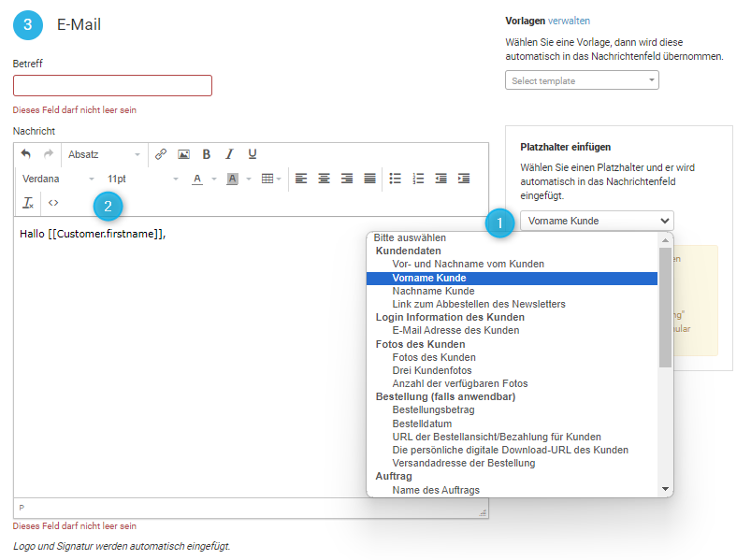The height and width of the screenshot is (560, 751).
Task: Select 'Anzahl der verfügbaren Fotos' option
Action: pyautogui.click(x=512, y=383)
